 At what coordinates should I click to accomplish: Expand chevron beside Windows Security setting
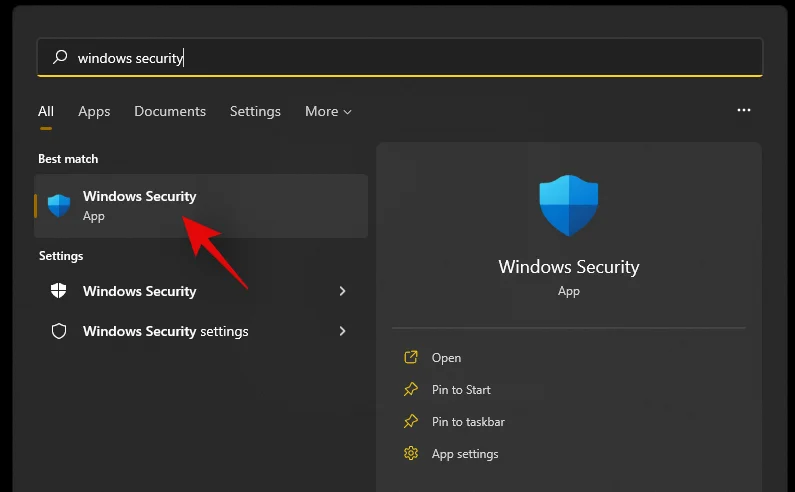click(342, 291)
